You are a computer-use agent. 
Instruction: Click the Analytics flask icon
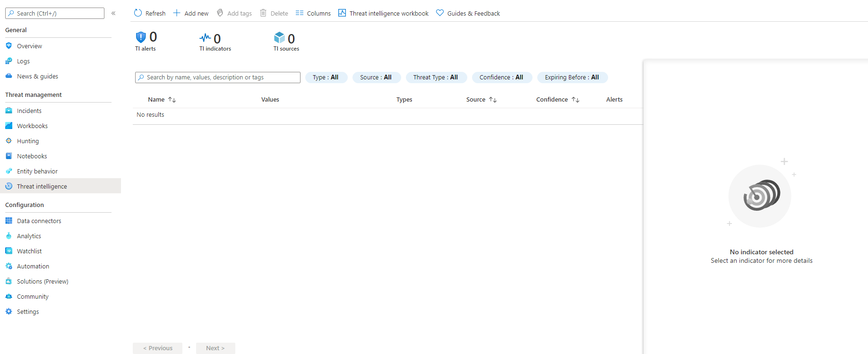point(9,236)
